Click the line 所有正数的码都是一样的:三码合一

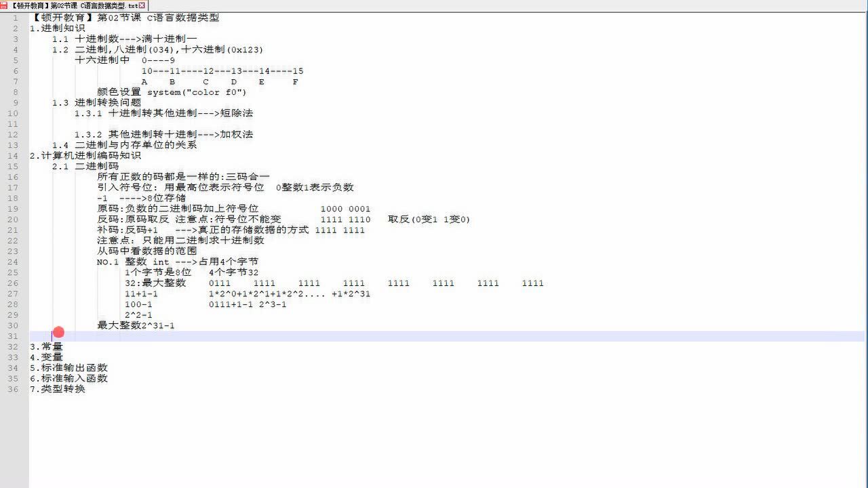pos(183,177)
